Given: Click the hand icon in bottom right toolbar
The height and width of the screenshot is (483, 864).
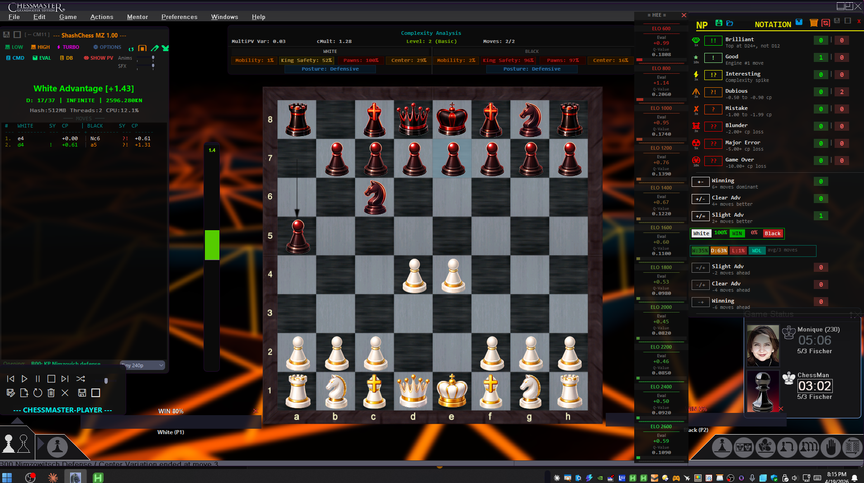Looking at the screenshot, I should (830, 447).
